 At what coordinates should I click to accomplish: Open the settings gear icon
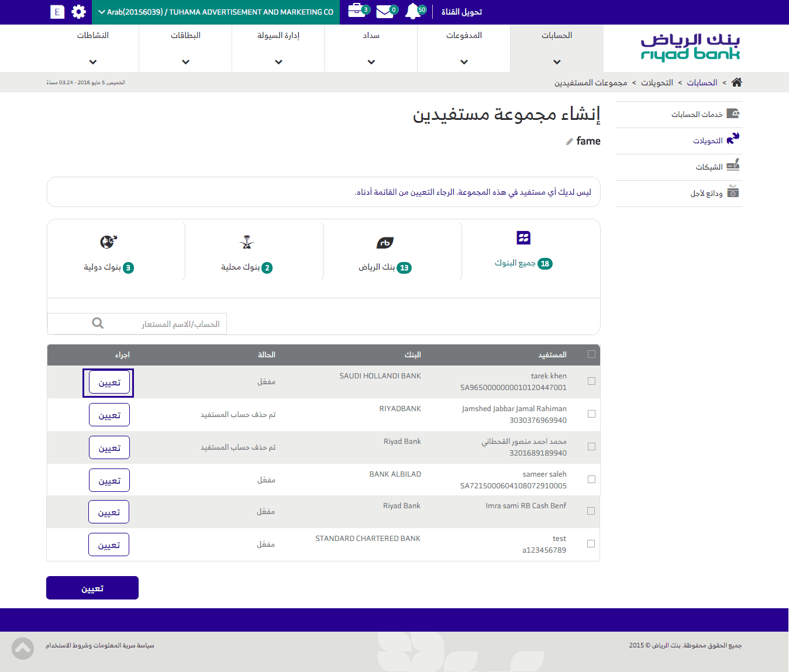tap(78, 12)
